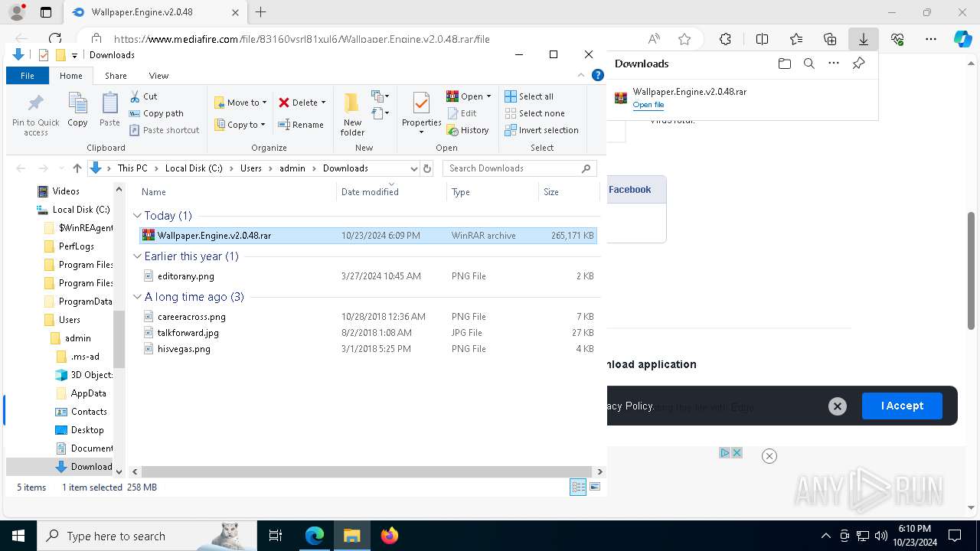
Task: Open the Open-with dropdown arrow
Action: [488, 96]
